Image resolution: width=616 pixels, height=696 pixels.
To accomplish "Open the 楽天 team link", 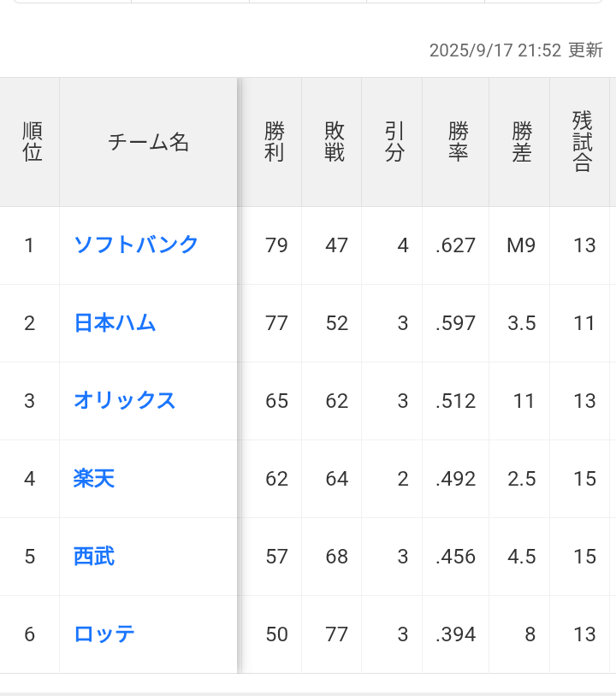I will pyautogui.click(x=94, y=479).
